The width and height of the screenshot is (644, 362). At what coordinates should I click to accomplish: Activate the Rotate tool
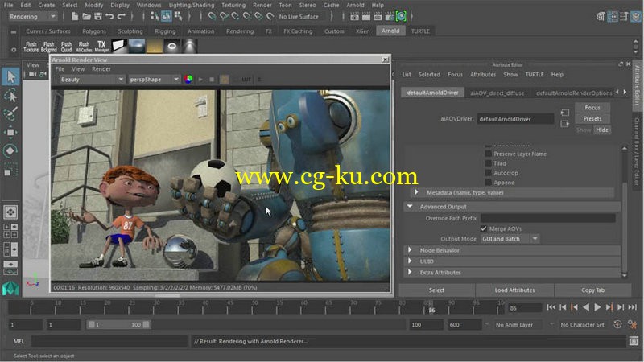point(10,150)
